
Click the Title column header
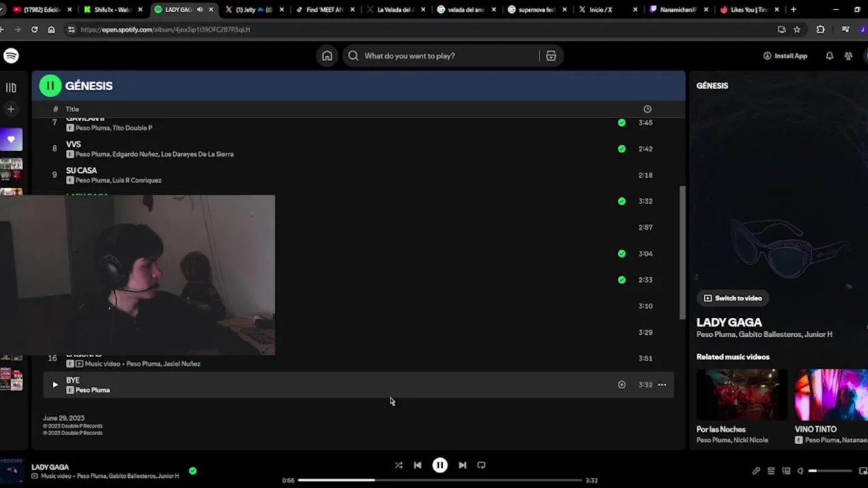tap(72, 109)
